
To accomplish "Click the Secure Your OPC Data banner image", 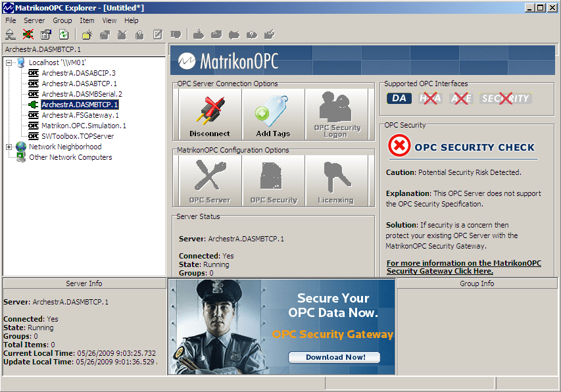I will tap(281, 327).
